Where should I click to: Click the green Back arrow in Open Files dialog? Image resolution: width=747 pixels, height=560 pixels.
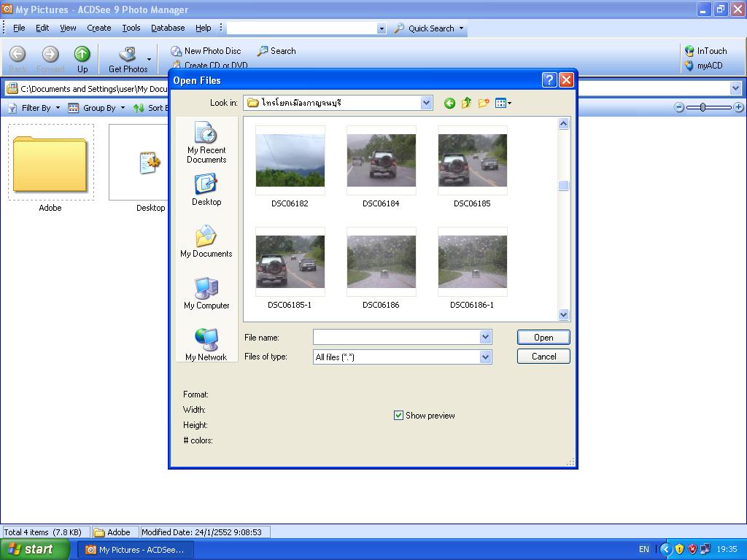(449, 103)
